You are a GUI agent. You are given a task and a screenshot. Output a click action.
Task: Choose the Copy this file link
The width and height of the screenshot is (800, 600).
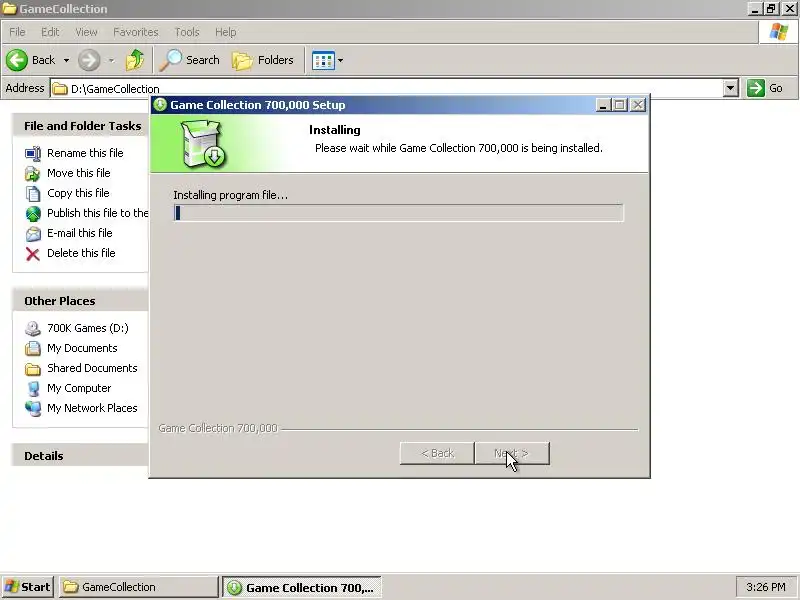pos(78,193)
